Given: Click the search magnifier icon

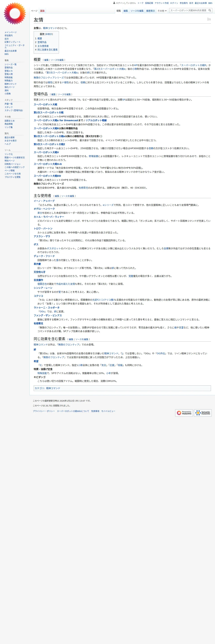Looking at the screenshot, I should pos(210,11).
